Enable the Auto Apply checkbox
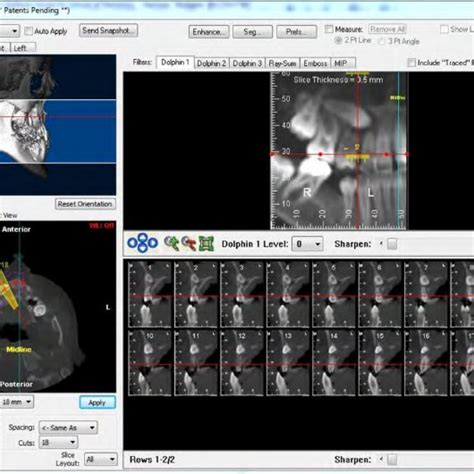474x474 pixels. 29,31
